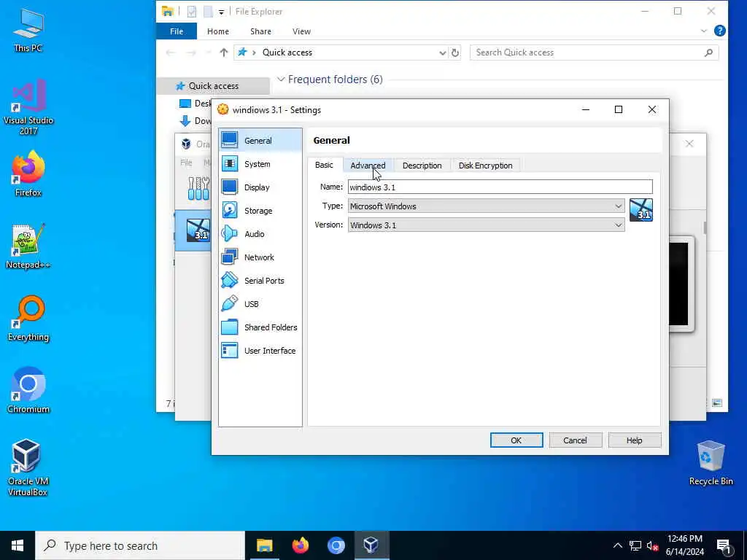
Task: Show hidden system tray icons
Action: click(x=617, y=545)
